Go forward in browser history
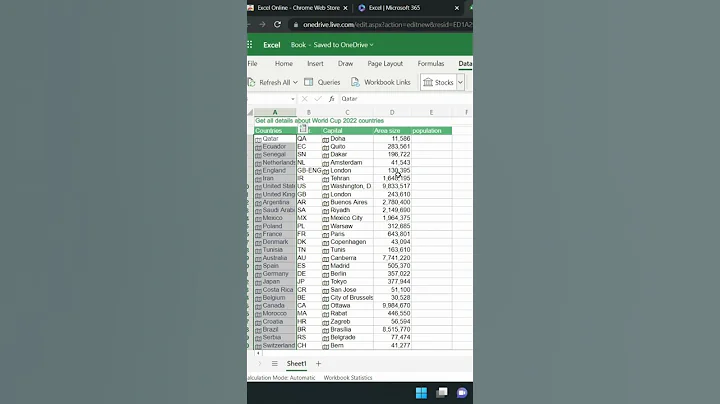Viewport: 720px width, 404px height. coord(262,24)
